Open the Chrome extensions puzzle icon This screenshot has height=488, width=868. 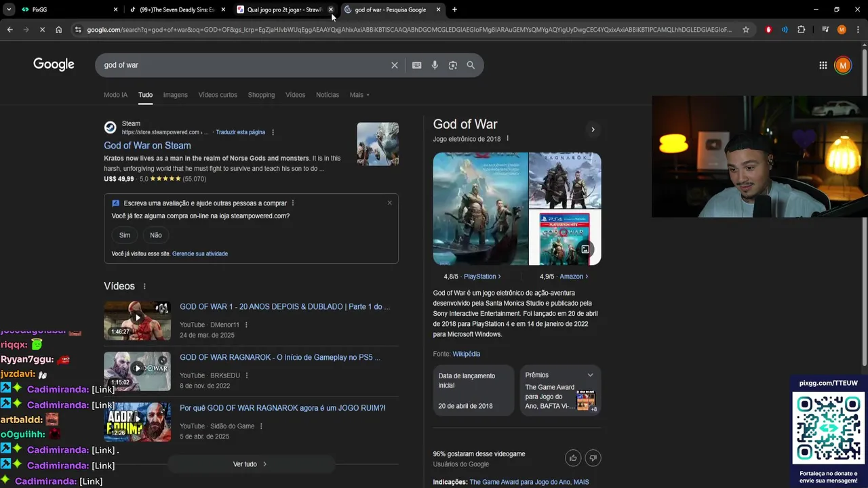801,30
